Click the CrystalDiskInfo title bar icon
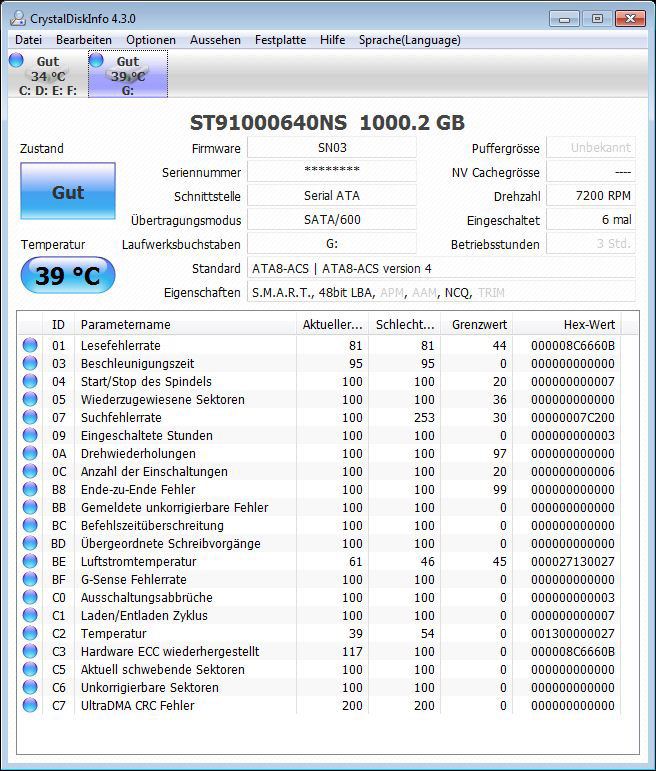 click(18, 19)
